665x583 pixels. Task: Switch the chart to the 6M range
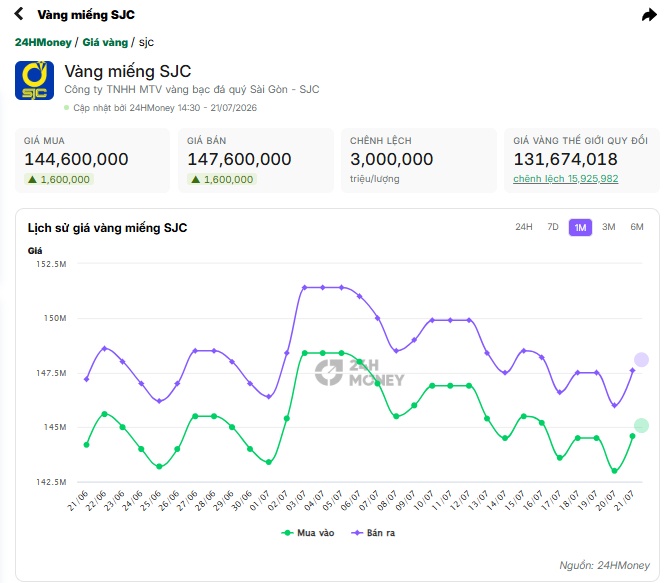tap(637, 227)
